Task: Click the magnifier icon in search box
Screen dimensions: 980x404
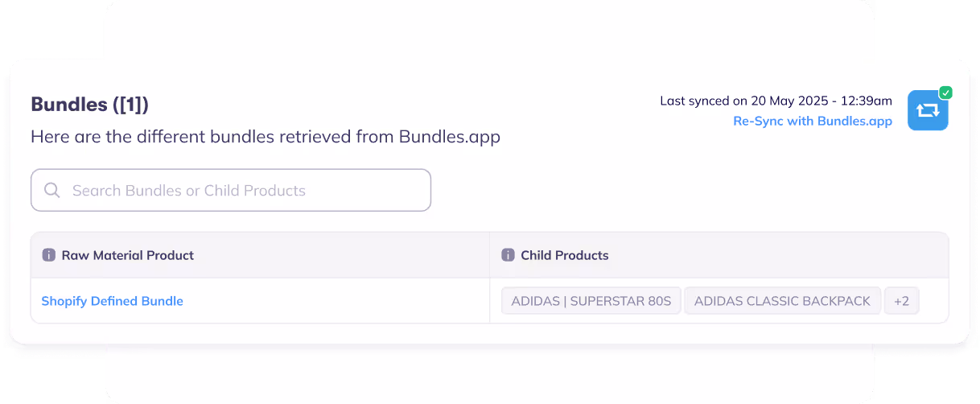Action: [x=52, y=191]
